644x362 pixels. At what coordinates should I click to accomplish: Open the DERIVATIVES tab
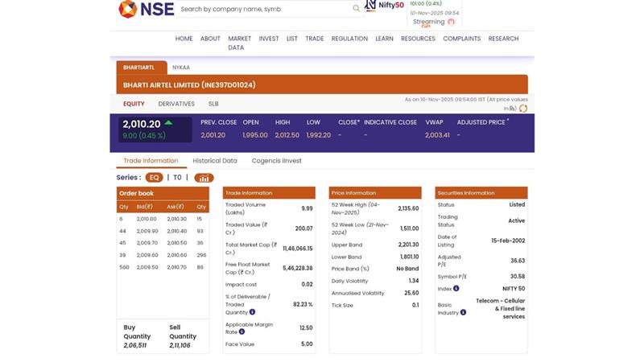click(x=176, y=104)
